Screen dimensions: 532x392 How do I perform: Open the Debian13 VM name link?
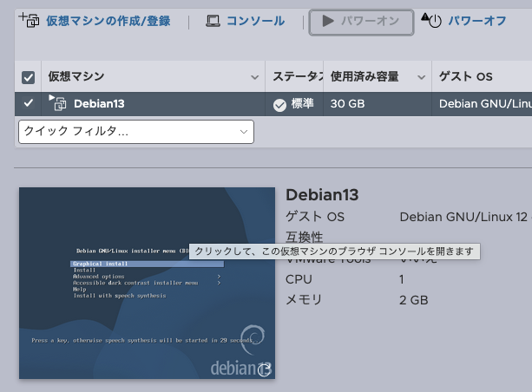tap(99, 104)
